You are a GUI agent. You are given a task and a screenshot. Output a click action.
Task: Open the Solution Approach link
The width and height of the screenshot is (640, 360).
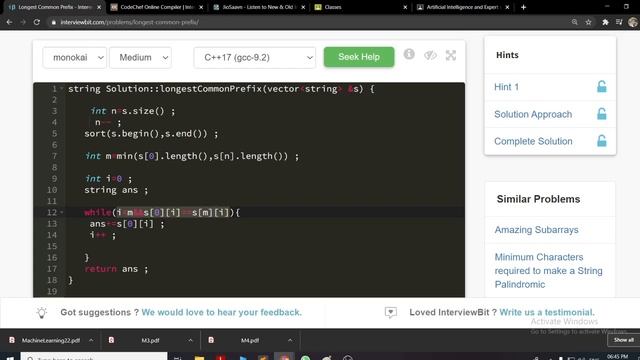[533, 114]
